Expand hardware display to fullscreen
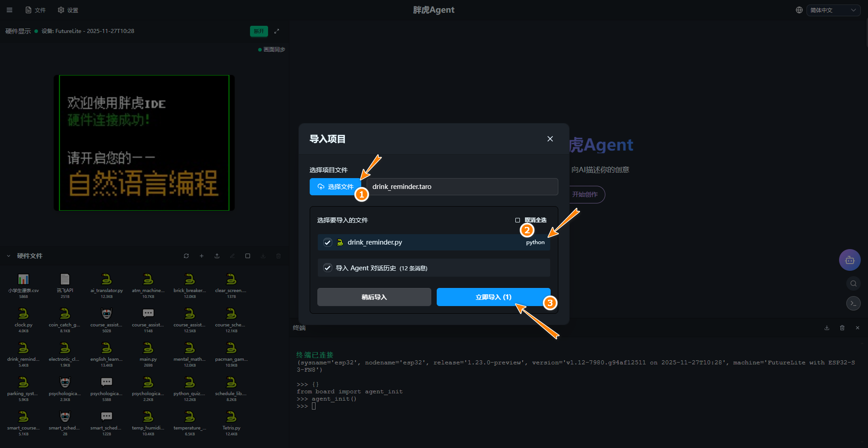The image size is (868, 448). (277, 31)
